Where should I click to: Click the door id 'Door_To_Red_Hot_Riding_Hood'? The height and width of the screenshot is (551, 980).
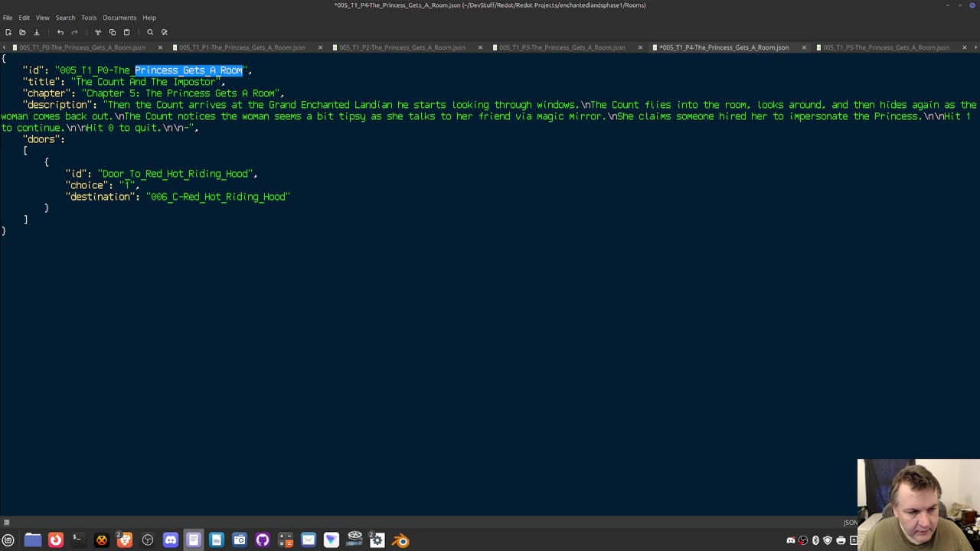[x=175, y=174]
